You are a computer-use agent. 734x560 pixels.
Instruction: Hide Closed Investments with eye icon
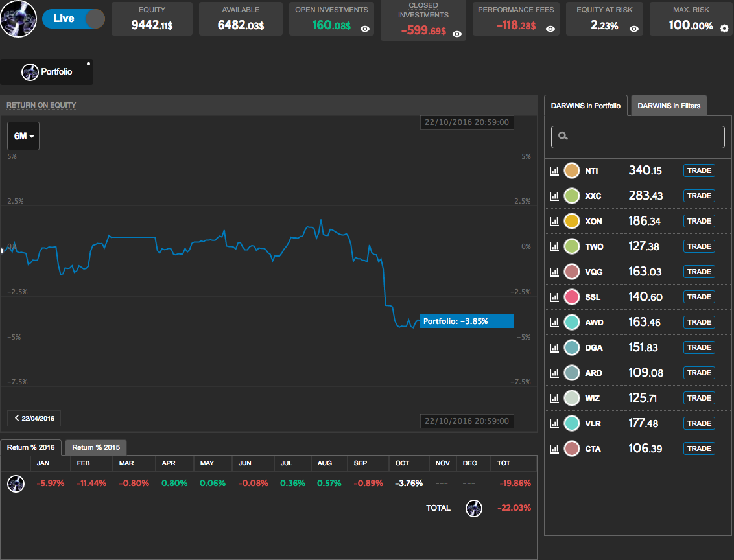457,34
